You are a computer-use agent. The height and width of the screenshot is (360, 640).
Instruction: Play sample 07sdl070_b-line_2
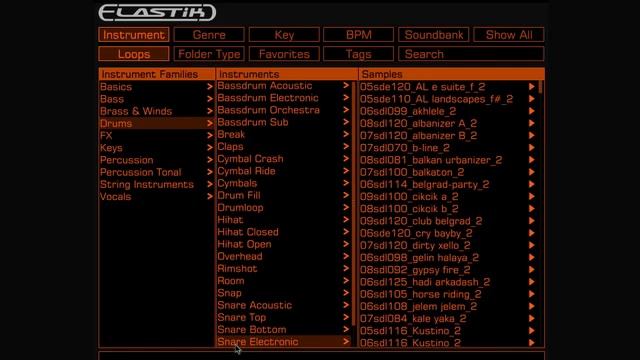click(x=531, y=148)
